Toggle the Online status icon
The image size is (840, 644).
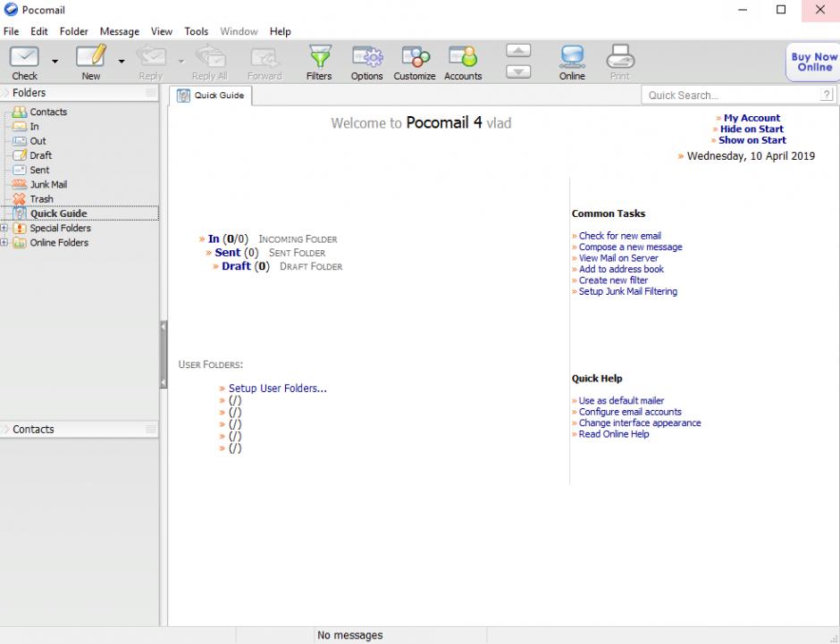point(572,57)
